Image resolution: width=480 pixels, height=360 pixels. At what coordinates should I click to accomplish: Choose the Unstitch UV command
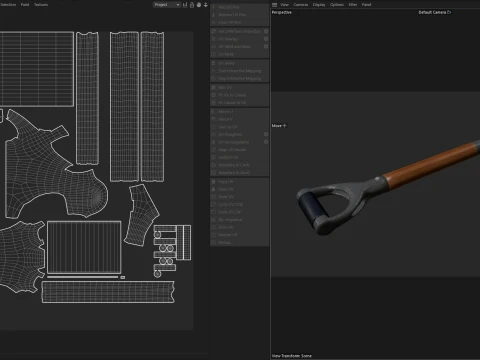coord(240,157)
